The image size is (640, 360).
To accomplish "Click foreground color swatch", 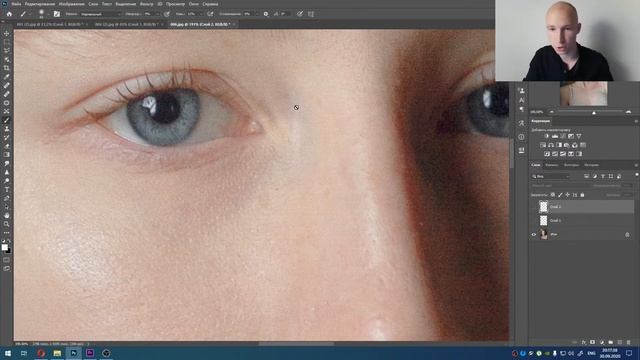I will pos(4,247).
